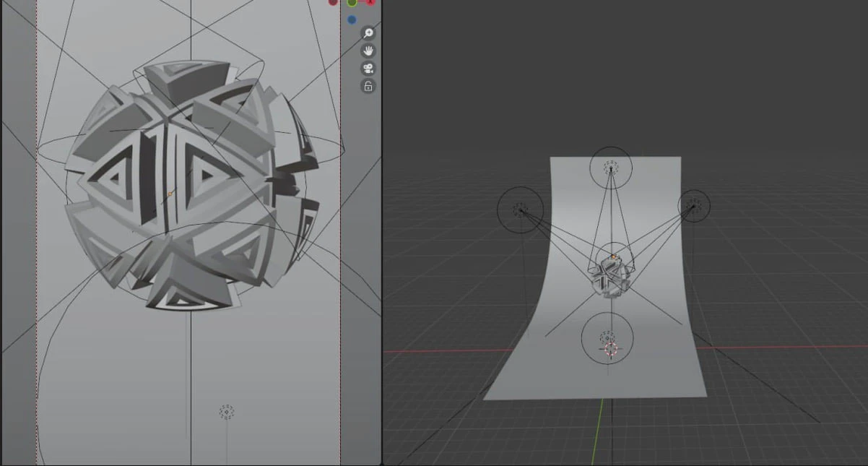The width and height of the screenshot is (868, 466).
Task: Select the light at bottom of camera view
Action: (x=227, y=413)
